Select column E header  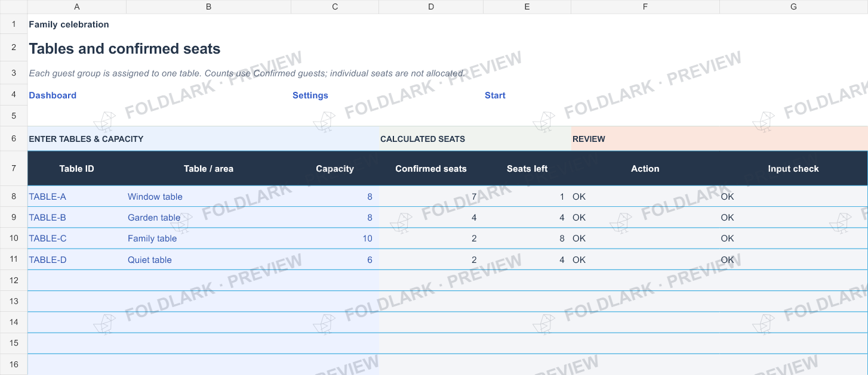point(527,7)
